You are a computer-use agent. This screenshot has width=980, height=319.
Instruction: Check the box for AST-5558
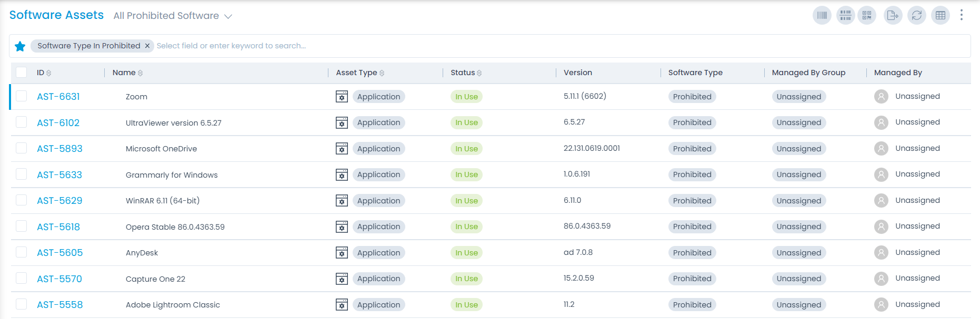coord(21,304)
